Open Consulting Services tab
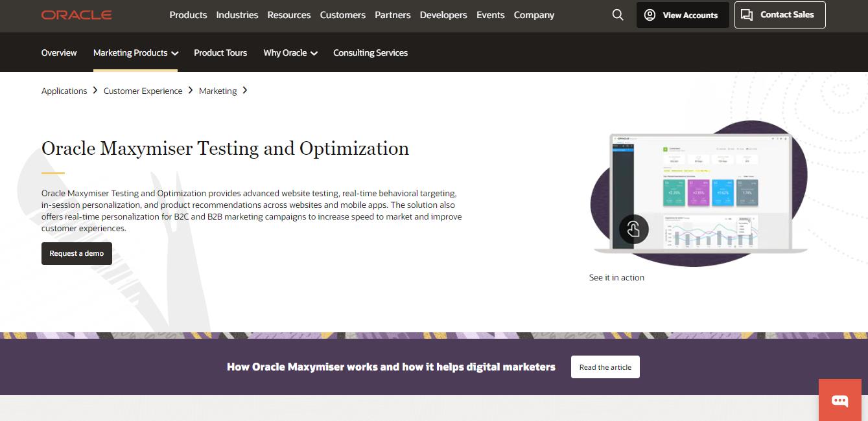The image size is (868, 421). pos(370,53)
